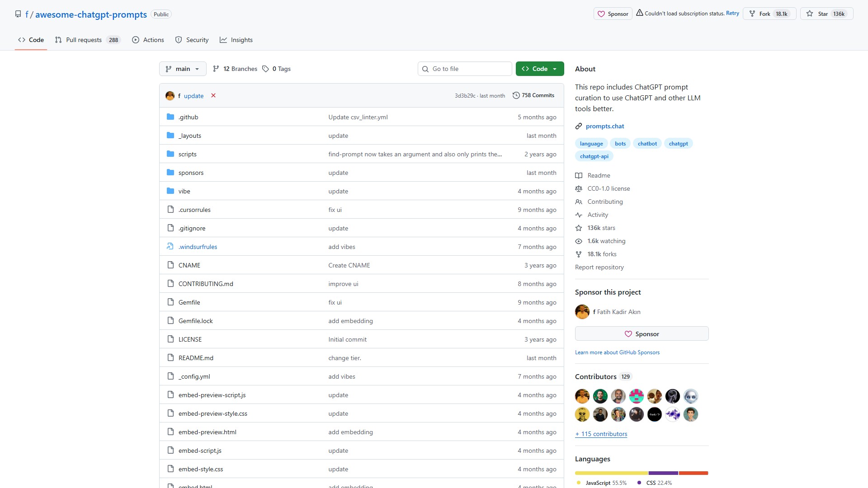Image resolution: width=868 pixels, height=488 pixels.
Task: Click the orange segment of language bar
Action: (x=693, y=473)
